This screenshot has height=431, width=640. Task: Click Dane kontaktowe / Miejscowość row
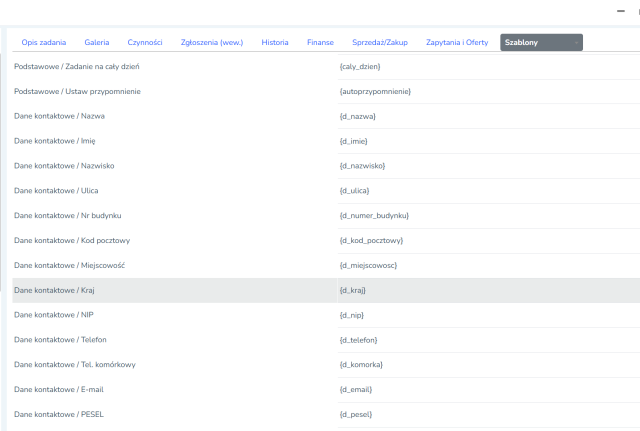click(326, 265)
